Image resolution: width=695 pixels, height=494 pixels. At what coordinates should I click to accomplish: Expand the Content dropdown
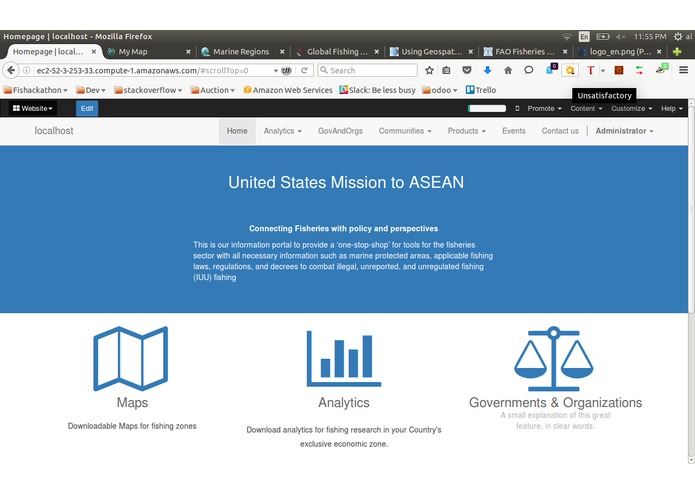586,109
